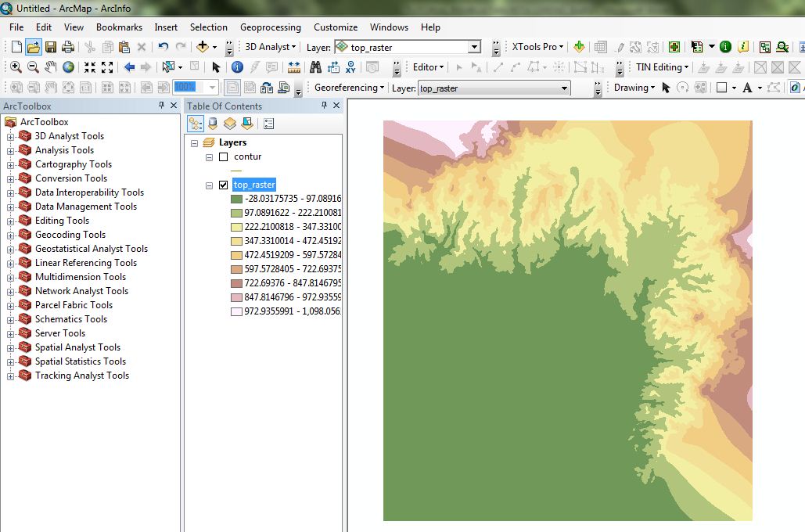Open the Customize menu
Viewport: 805px width, 532px height.
tap(335, 27)
